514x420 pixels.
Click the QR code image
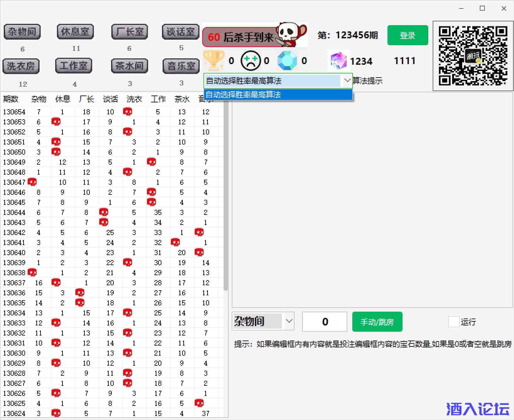click(x=473, y=56)
